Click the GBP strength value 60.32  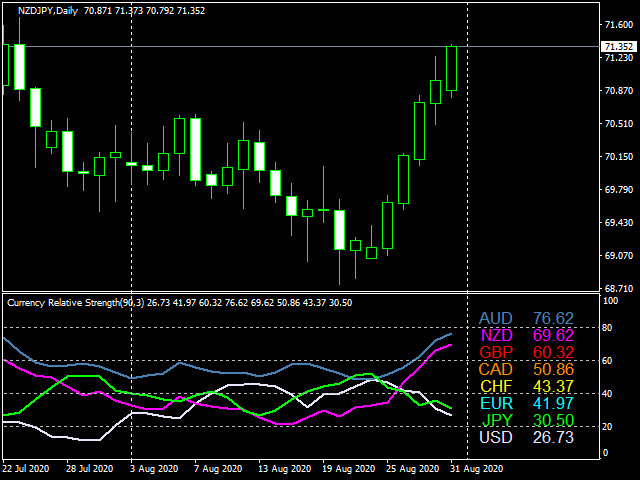point(553,352)
